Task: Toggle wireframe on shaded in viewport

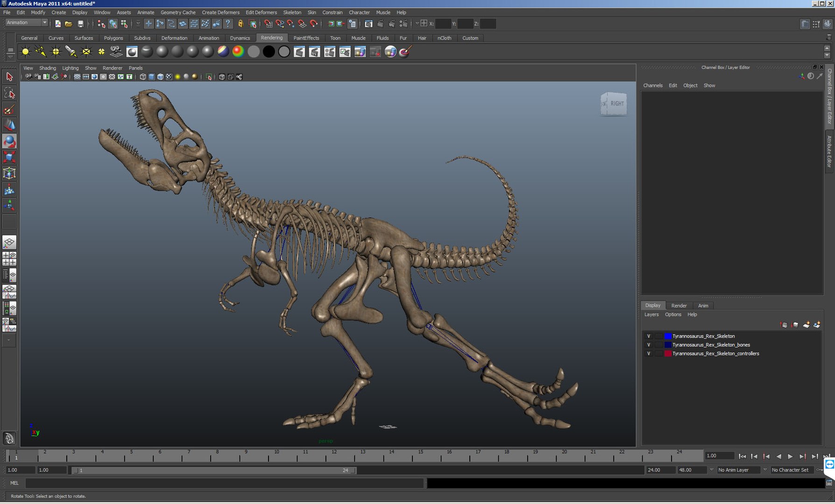Action: pyautogui.click(x=160, y=77)
